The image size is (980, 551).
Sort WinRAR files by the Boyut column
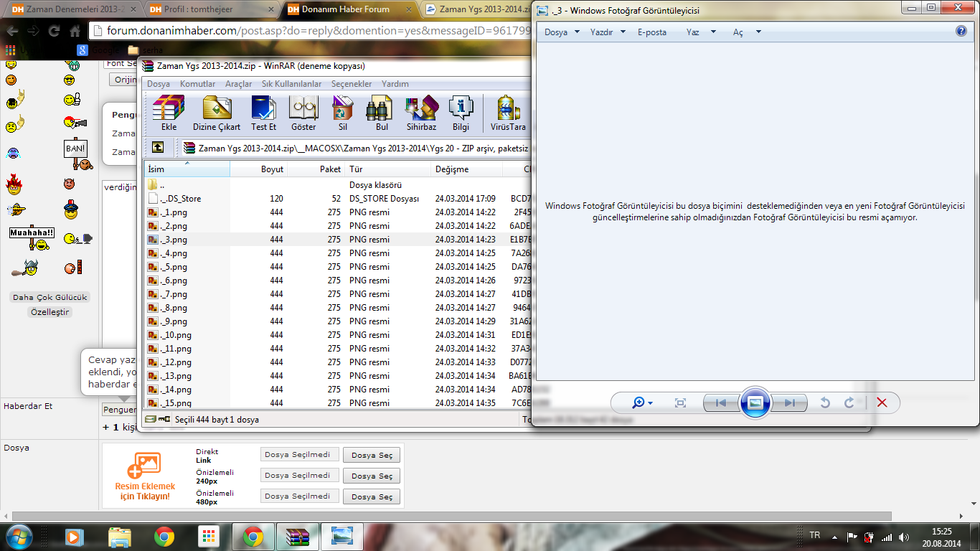(x=258, y=169)
